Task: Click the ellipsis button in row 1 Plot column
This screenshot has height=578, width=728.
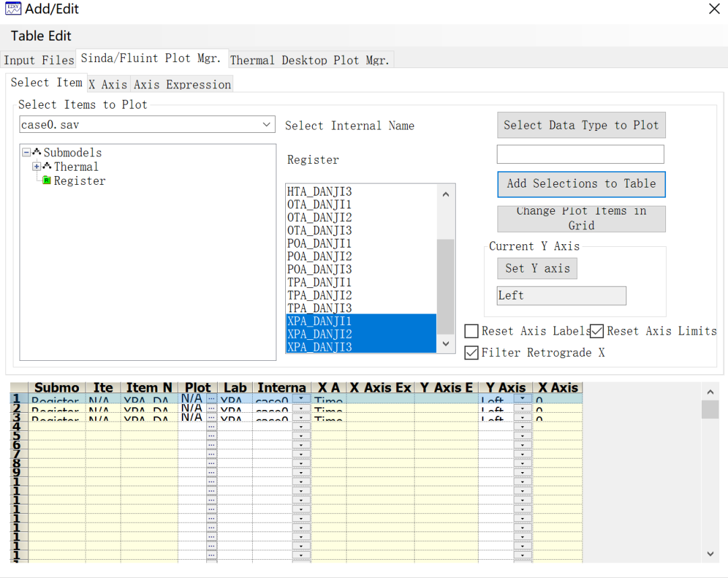Action: coord(212,399)
